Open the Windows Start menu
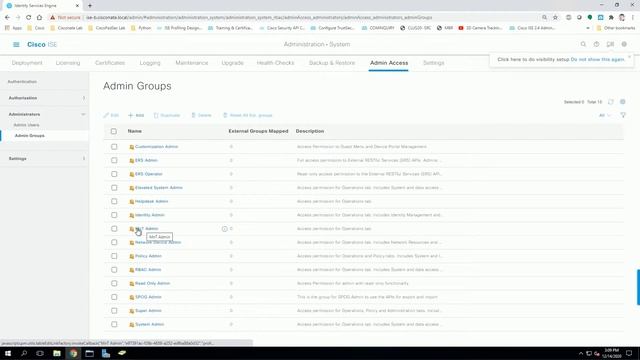Viewport: 640px width, 360px height. (8, 353)
